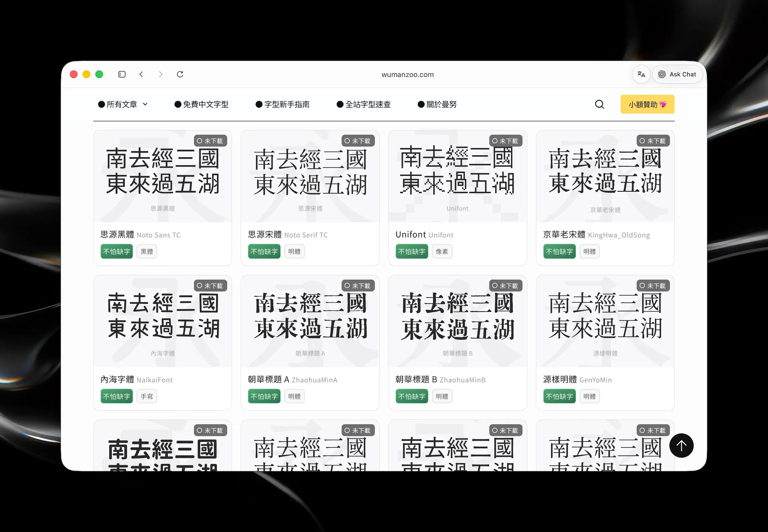Open the translate page icon
Image resolution: width=768 pixels, height=532 pixels.
tap(641, 74)
